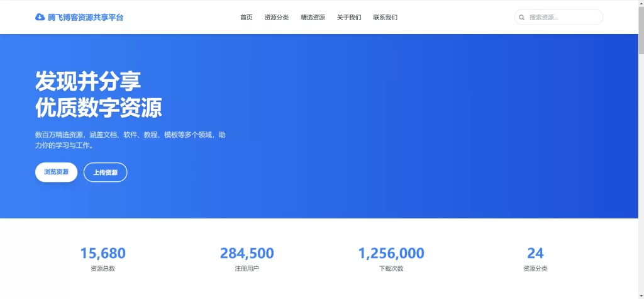Open 联系我们 nav item

pos(386,17)
